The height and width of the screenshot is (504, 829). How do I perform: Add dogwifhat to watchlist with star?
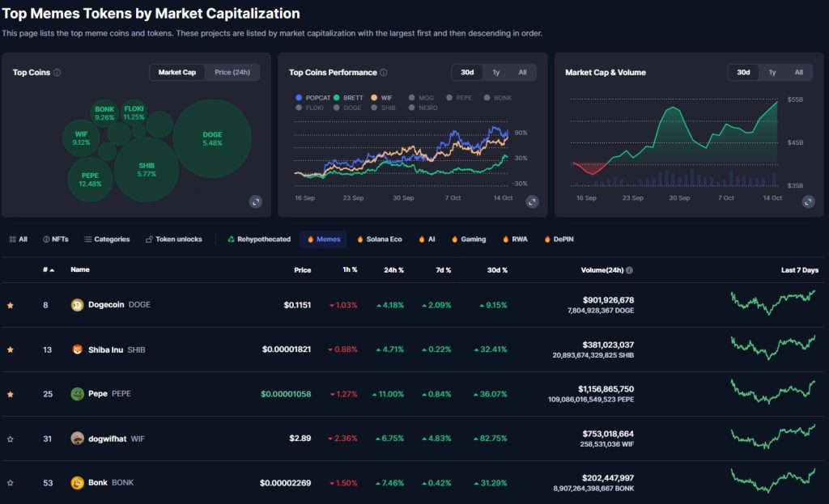click(10, 439)
